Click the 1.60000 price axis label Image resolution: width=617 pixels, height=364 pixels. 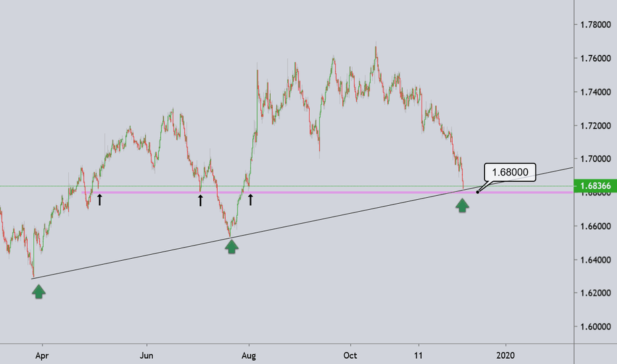[596, 327]
